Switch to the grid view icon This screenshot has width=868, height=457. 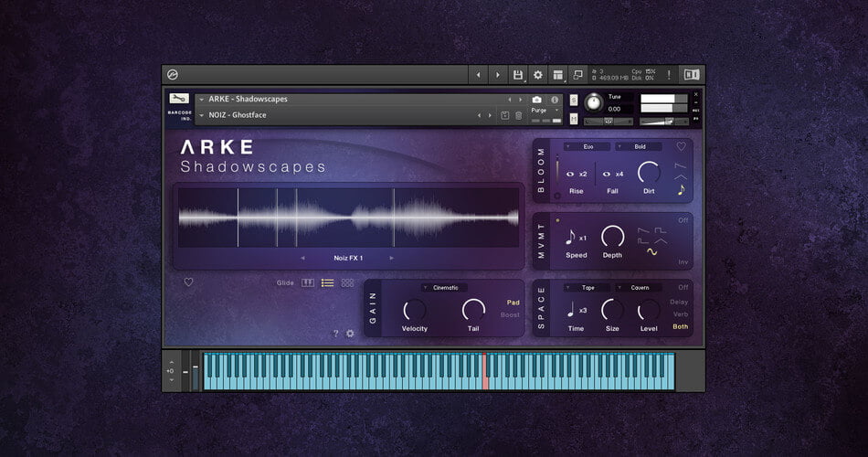coord(347,283)
